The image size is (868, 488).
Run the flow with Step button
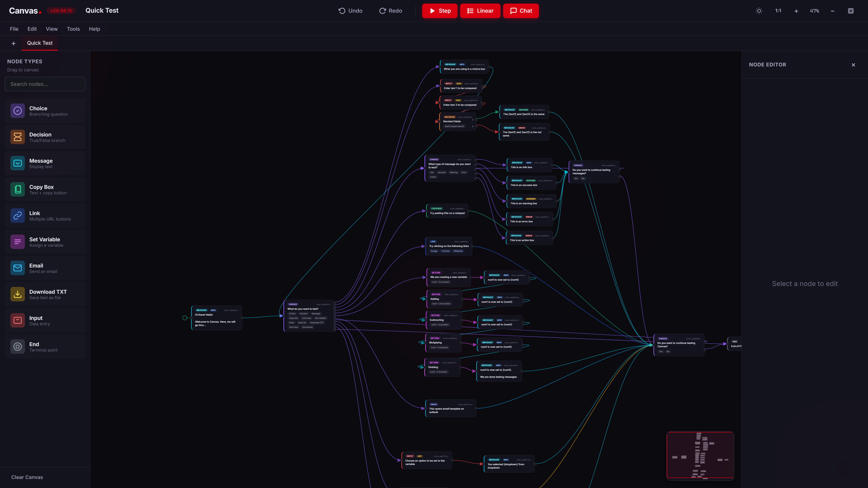click(x=440, y=11)
